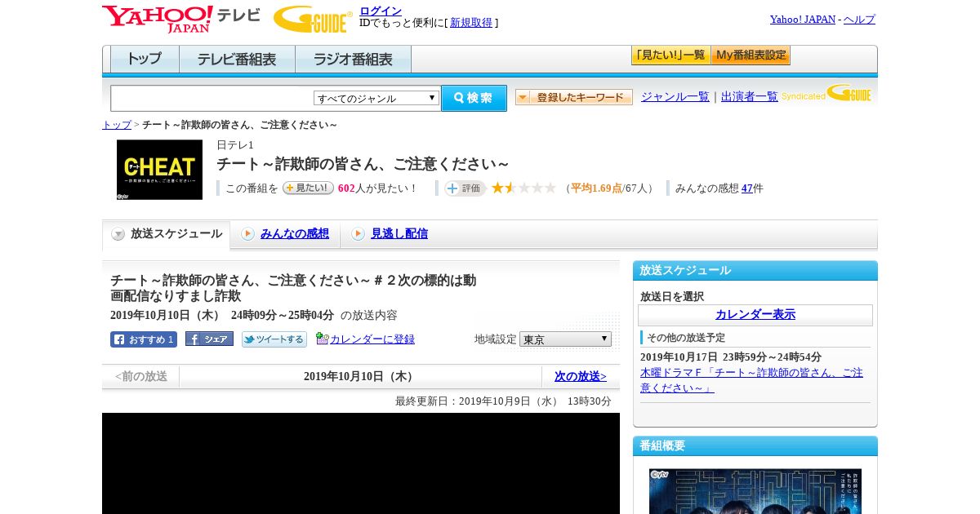Image resolution: width=980 pixels, height=514 pixels.
Task: Select the みんなの感想 tab
Action: click(x=295, y=233)
